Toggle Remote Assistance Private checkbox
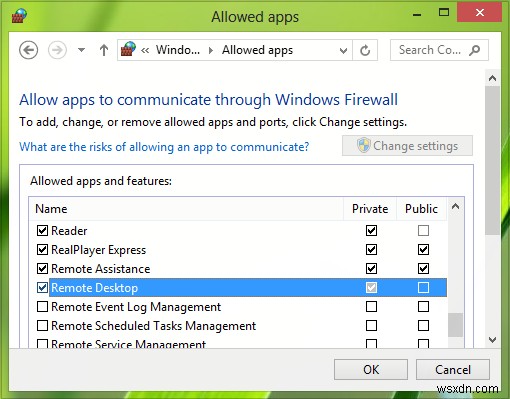Image resolution: width=510 pixels, height=399 pixels. tap(371, 268)
